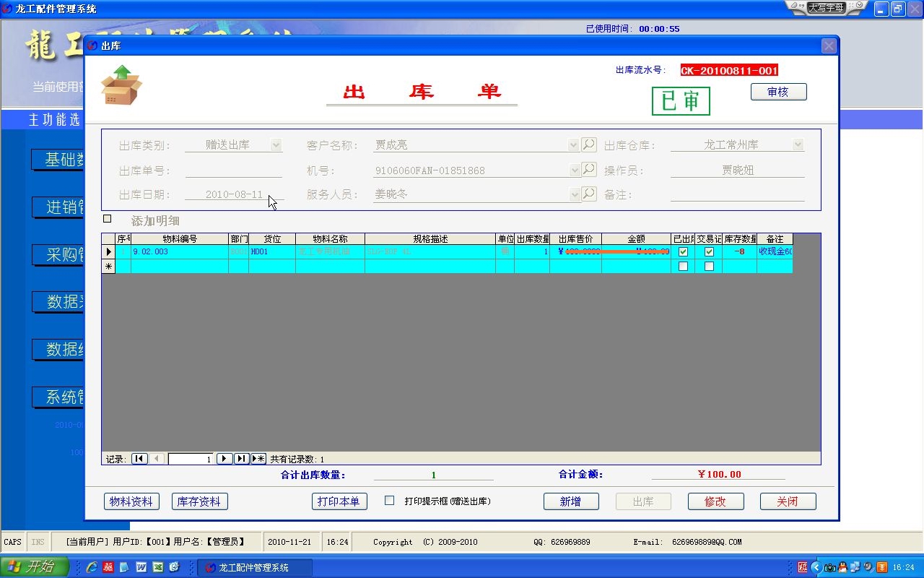Click the QQ penguin tray icon

pos(843,567)
